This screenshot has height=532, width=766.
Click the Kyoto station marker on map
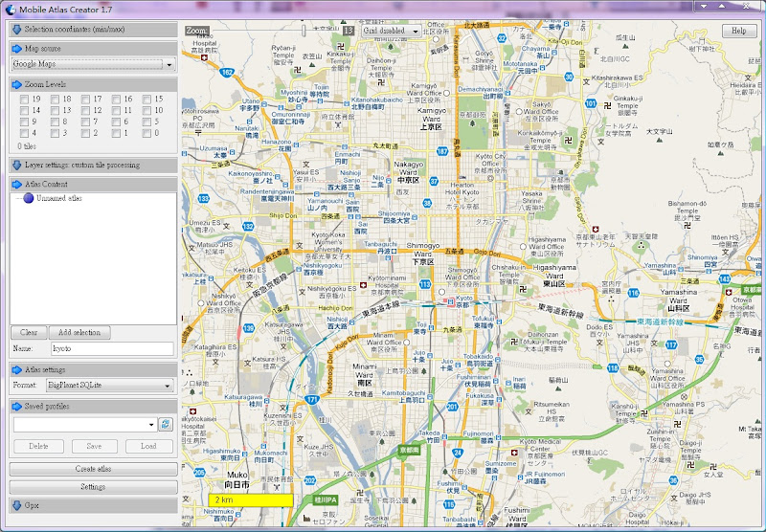[x=451, y=303]
